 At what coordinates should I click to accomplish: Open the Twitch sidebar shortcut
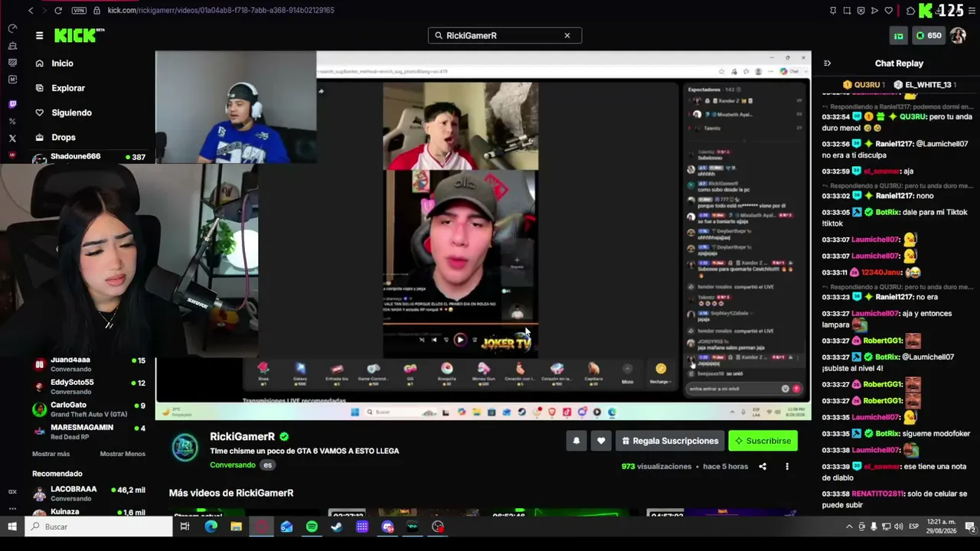[12, 104]
